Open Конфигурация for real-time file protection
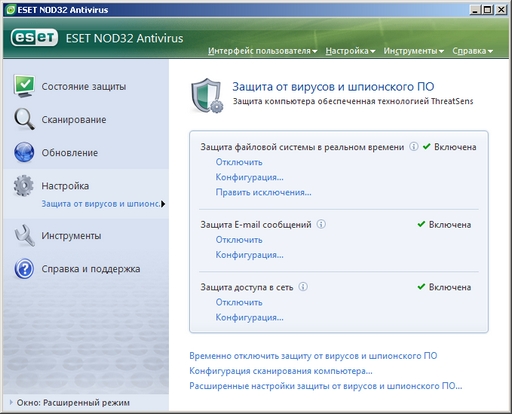The width and height of the screenshot is (512, 414). (x=250, y=177)
